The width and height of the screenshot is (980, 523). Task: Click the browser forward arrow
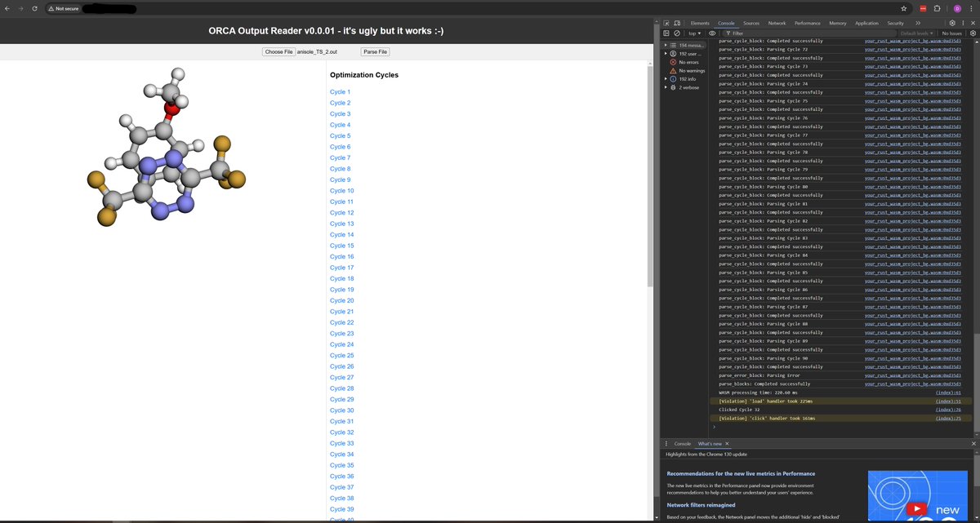[20, 8]
